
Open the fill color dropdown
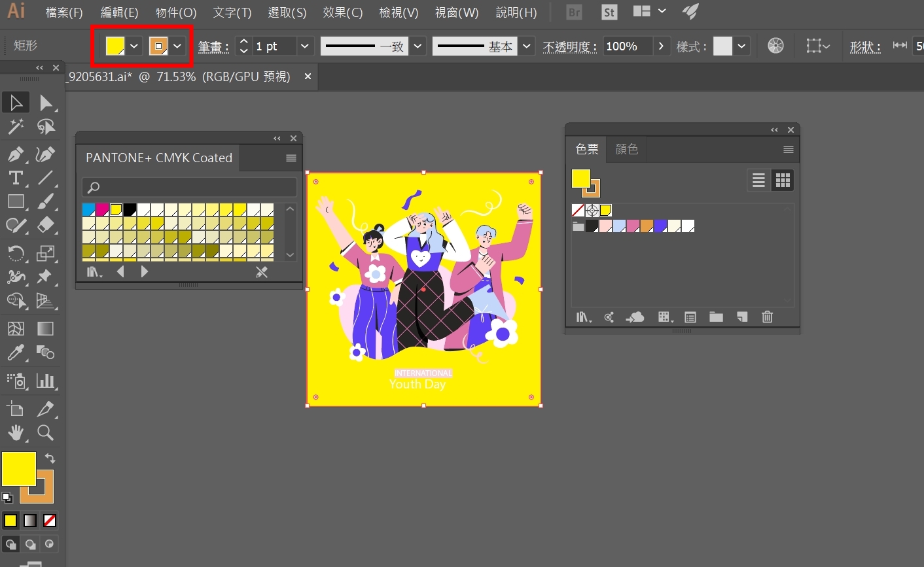(x=133, y=46)
